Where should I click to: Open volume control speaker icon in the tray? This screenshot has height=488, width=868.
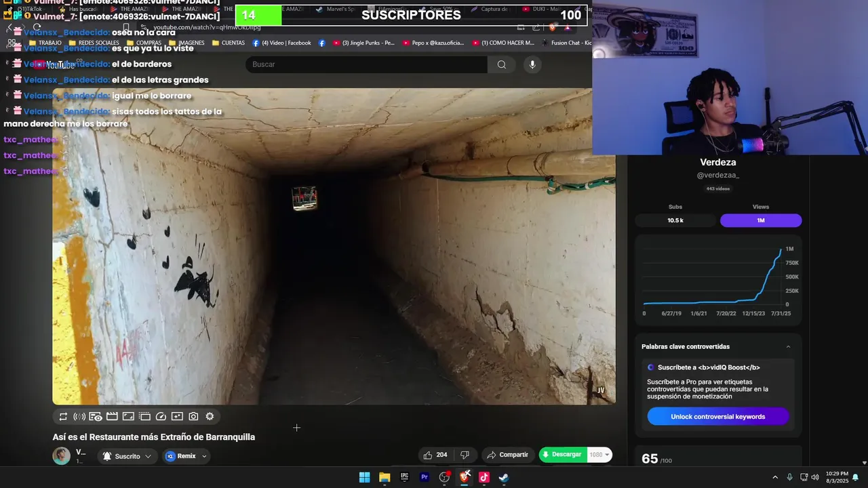point(815,477)
